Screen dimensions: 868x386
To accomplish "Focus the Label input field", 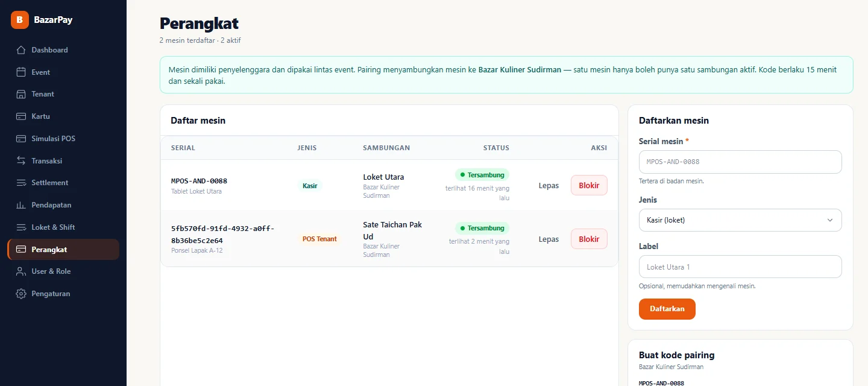I will tap(740, 267).
